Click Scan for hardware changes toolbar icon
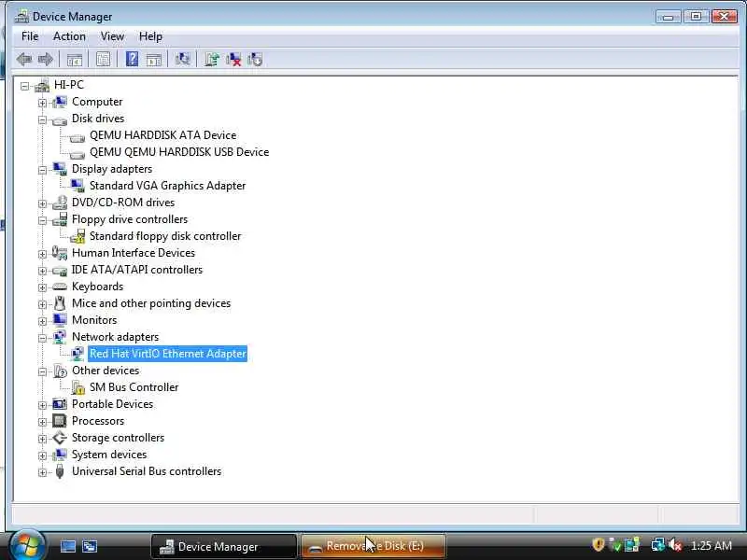Screen dimensions: 747x560 [182, 59]
